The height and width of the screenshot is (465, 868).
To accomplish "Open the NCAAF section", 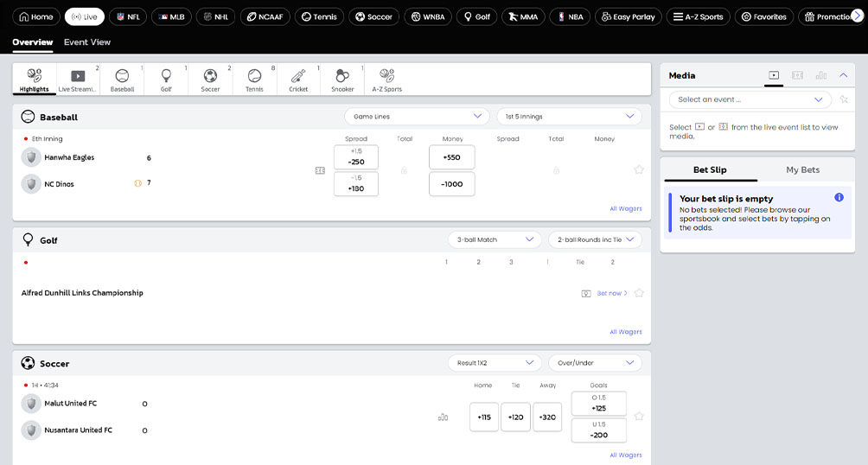I will [x=265, y=16].
